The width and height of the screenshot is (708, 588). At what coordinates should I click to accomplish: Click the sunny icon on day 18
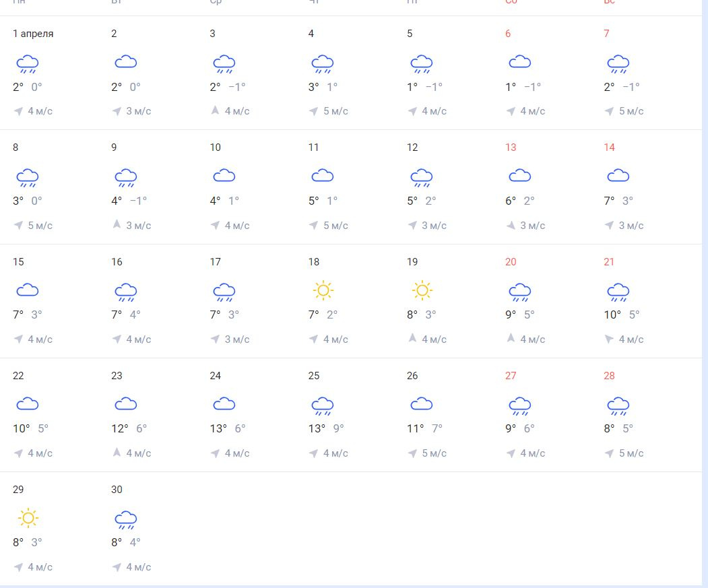click(323, 290)
